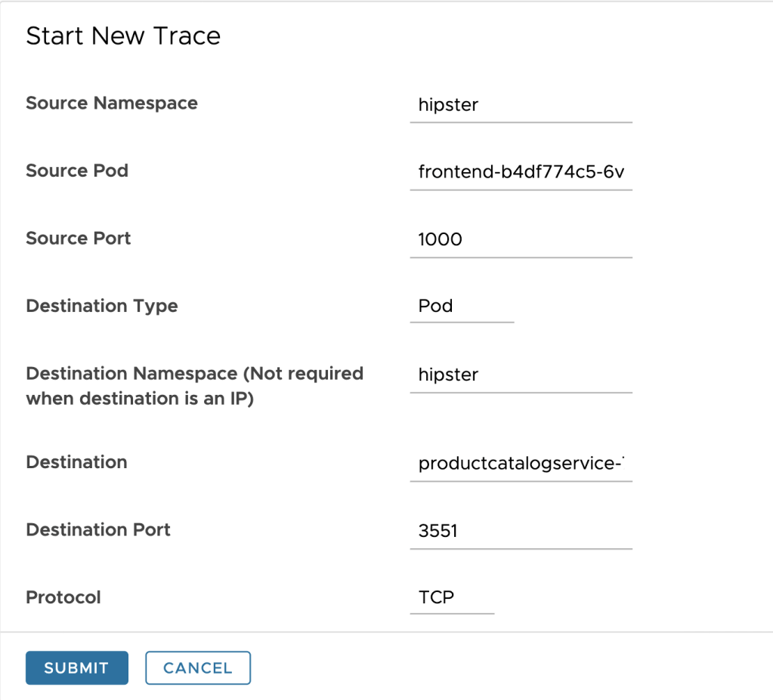Click the Source Namespace field containing hipster
The height and width of the screenshot is (700, 773).
[520, 105]
